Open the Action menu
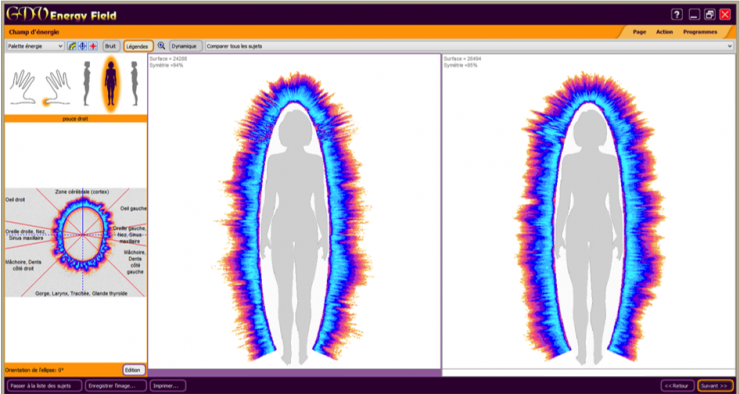The width and height of the screenshot is (740, 394). tap(664, 32)
